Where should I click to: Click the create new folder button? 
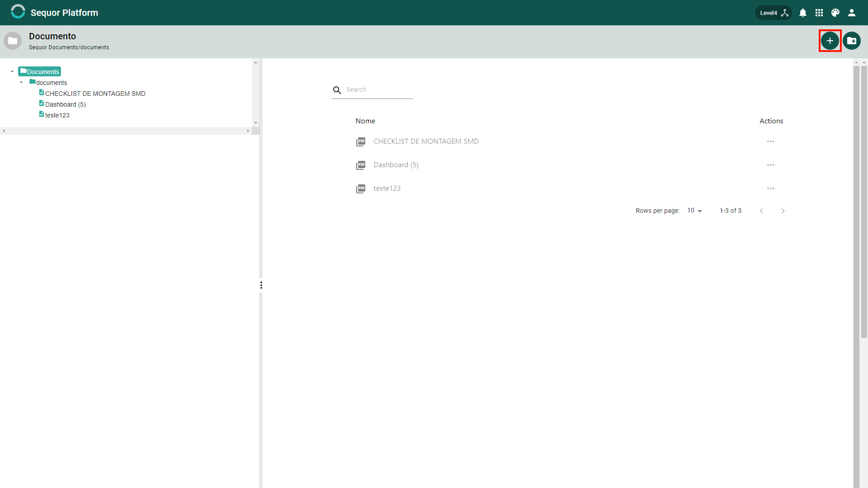(852, 41)
